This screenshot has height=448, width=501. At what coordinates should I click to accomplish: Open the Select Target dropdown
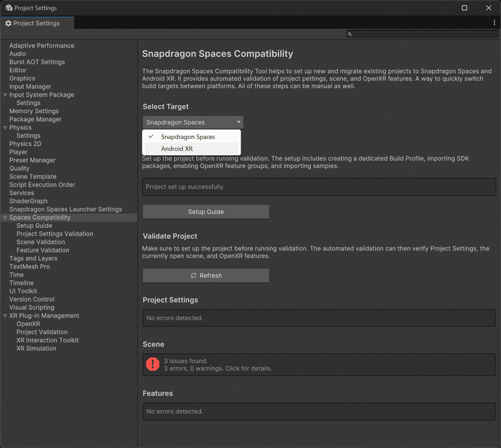(193, 122)
